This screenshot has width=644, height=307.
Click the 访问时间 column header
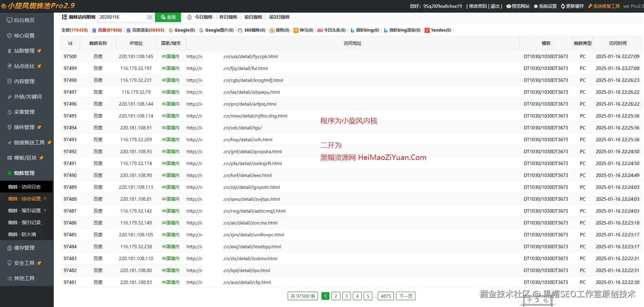618,43
